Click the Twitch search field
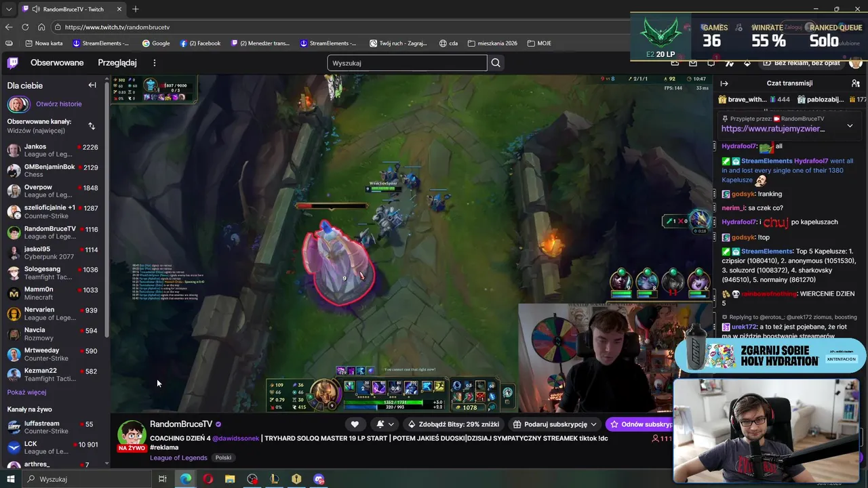The image size is (868, 488). [407, 63]
